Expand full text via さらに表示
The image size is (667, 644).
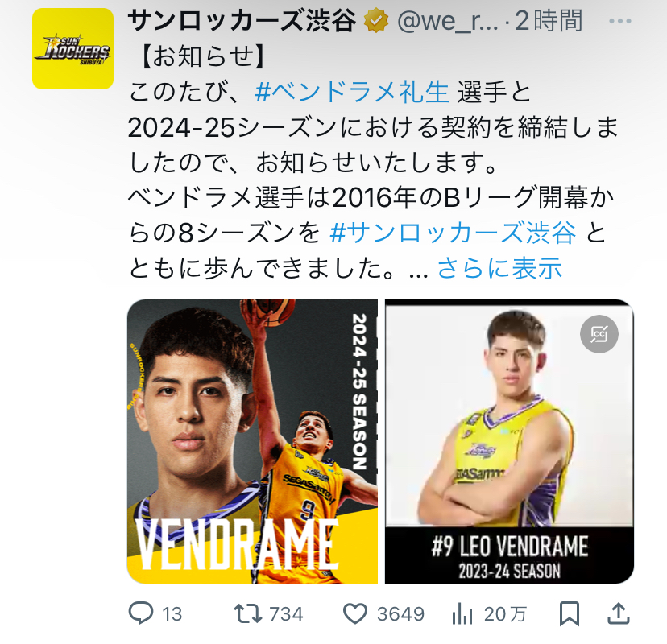click(x=499, y=268)
